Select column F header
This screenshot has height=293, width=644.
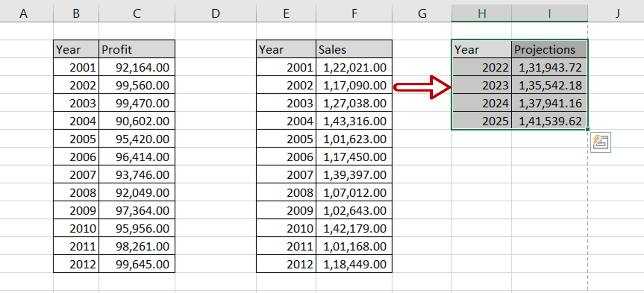pyautogui.click(x=354, y=14)
